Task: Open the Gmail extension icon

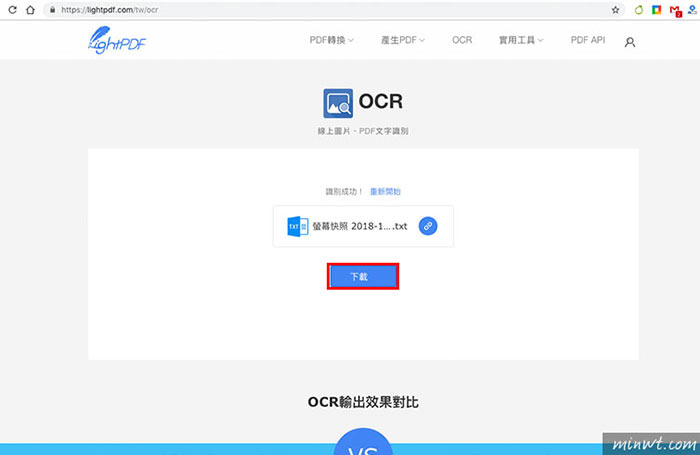Action: [675, 11]
